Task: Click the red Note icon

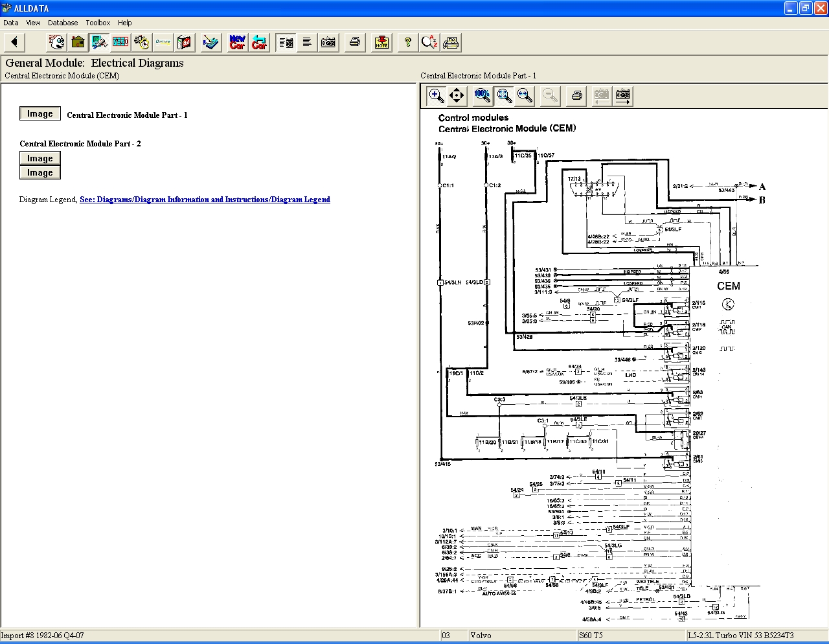Action: click(381, 43)
